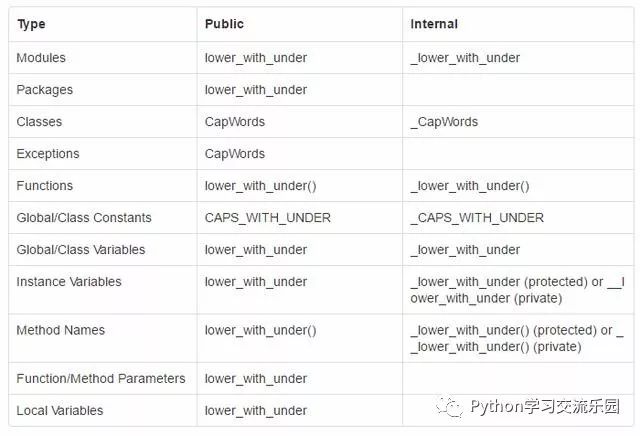Click the Public column header
The height and width of the screenshot is (436, 640).
(224, 24)
